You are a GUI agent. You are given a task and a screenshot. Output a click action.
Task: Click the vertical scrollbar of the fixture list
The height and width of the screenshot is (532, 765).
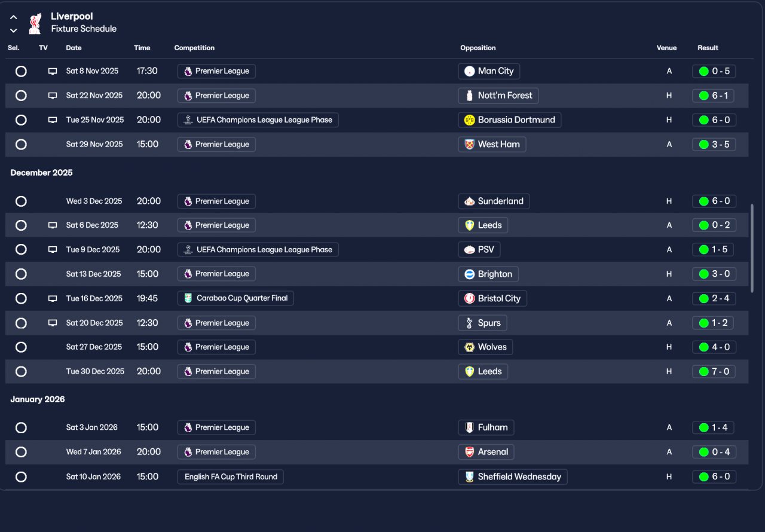point(752,248)
